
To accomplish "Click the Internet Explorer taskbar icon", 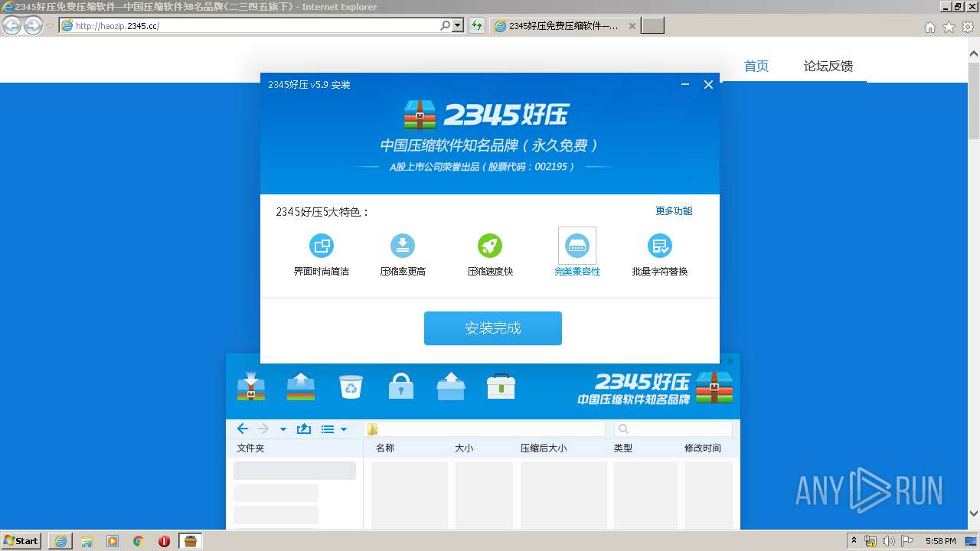I will [x=60, y=541].
